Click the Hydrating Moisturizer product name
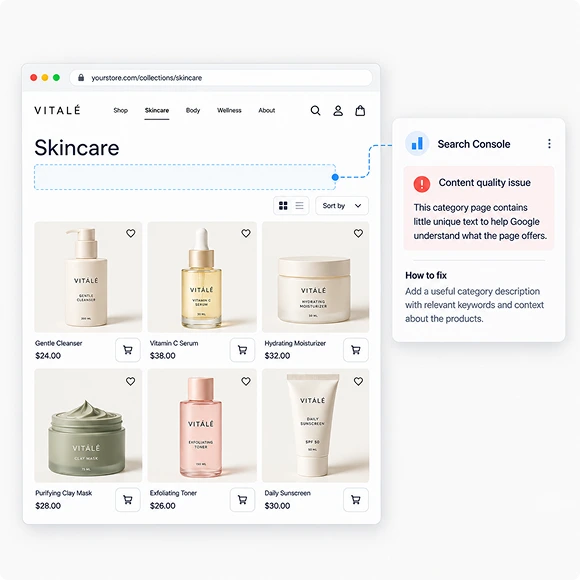Viewport: 580px width, 580px height. [295, 343]
